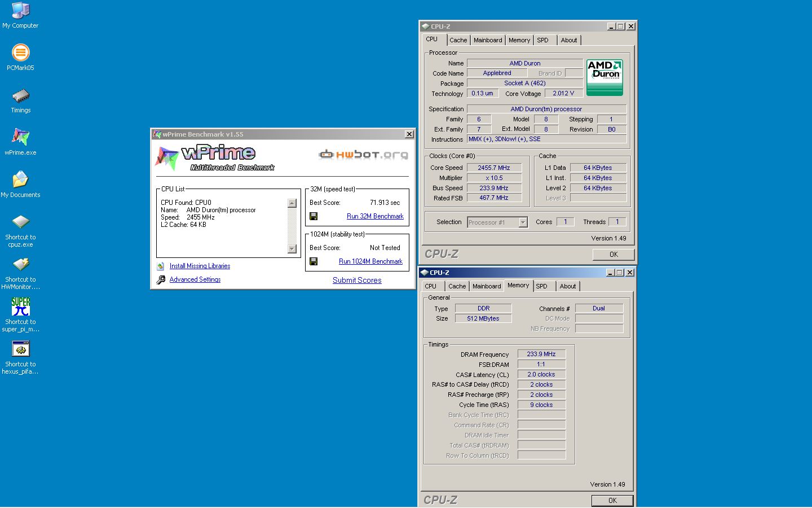Open About tab in top CPU-Z

tap(569, 40)
